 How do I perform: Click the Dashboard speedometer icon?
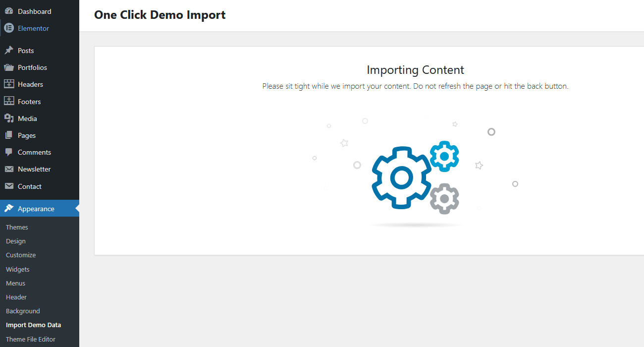tap(8, 11)
